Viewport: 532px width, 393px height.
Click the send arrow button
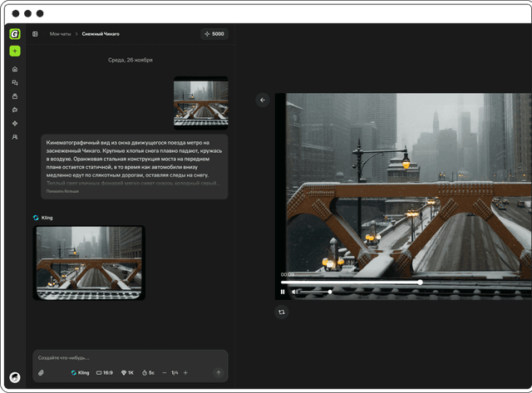pos(219,373)
